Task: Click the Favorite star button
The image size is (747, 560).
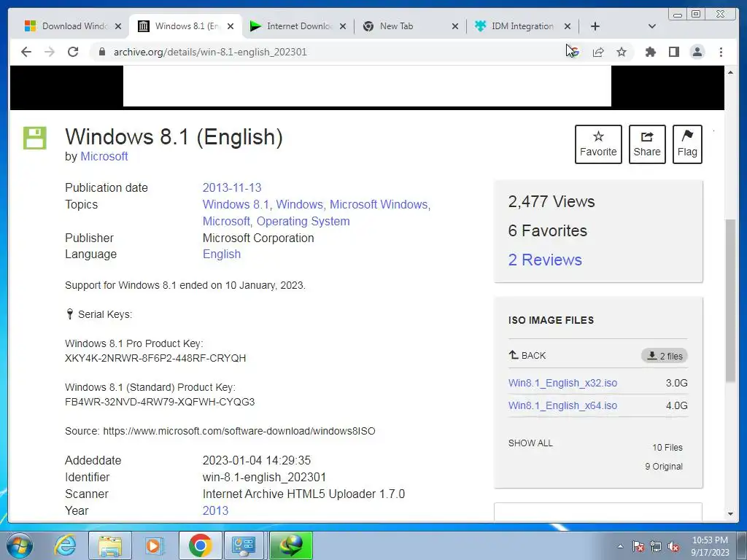Action: [x=598, y=144]
